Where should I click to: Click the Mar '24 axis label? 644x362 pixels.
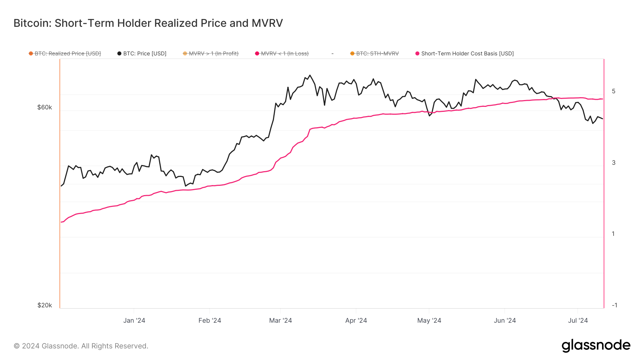(280, 321)
